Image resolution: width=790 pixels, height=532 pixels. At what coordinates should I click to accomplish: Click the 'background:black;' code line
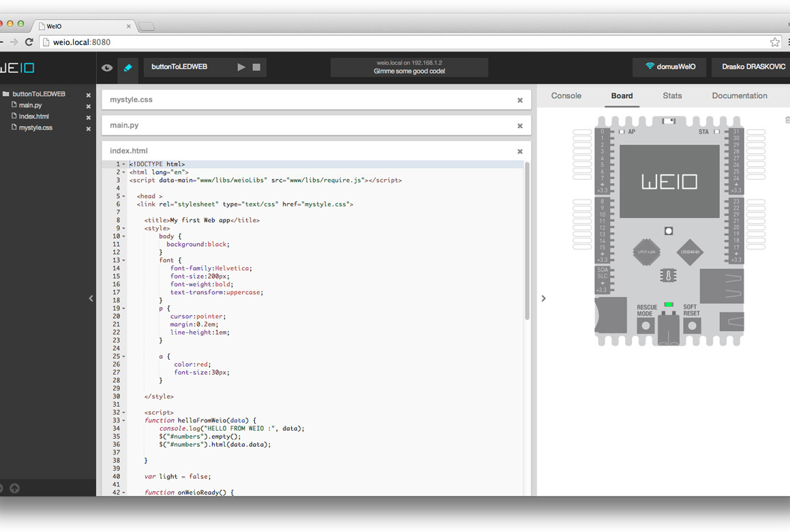198,245
